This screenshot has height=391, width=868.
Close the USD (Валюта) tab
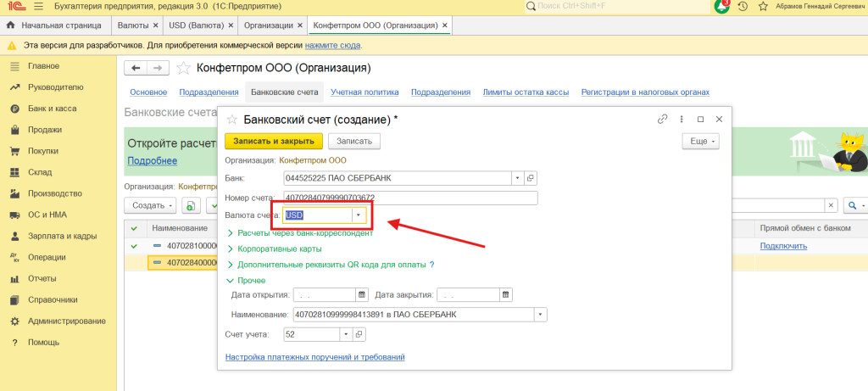[231, 25]
